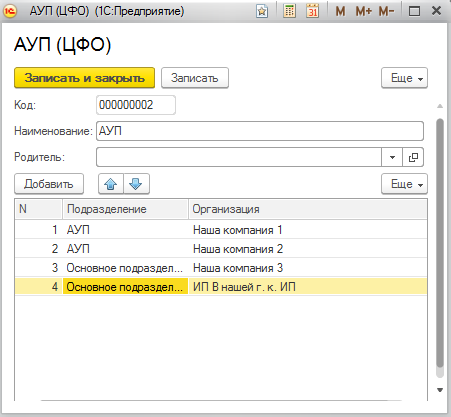
Task: Click the M memory button
Action: point(340,11)
